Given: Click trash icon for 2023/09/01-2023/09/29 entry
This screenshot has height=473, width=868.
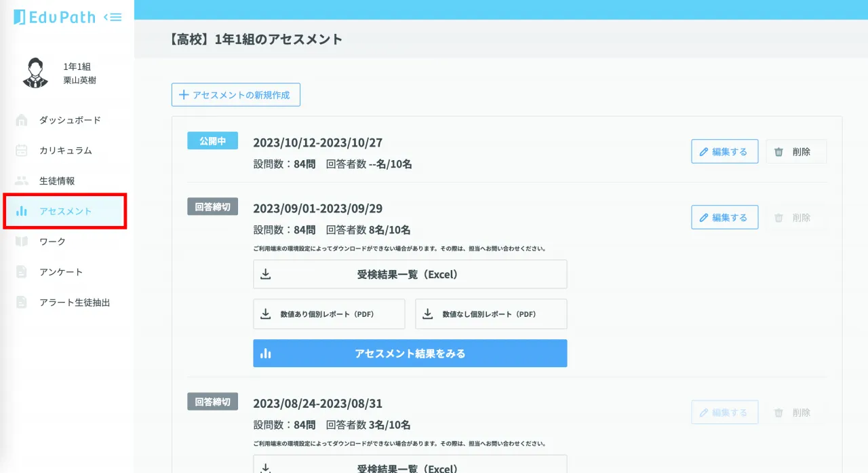Looking at the screenshot, I should click(x=779, y=218).
